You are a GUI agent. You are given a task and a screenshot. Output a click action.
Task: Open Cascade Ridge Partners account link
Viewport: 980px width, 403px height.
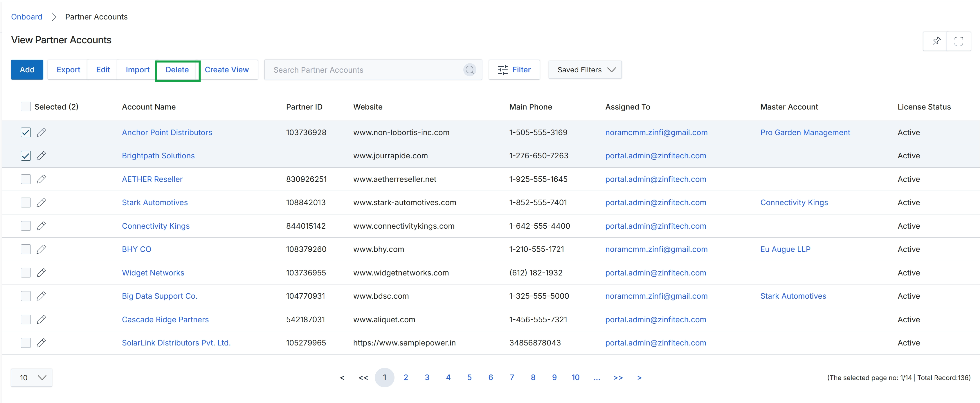pos(165,319)
